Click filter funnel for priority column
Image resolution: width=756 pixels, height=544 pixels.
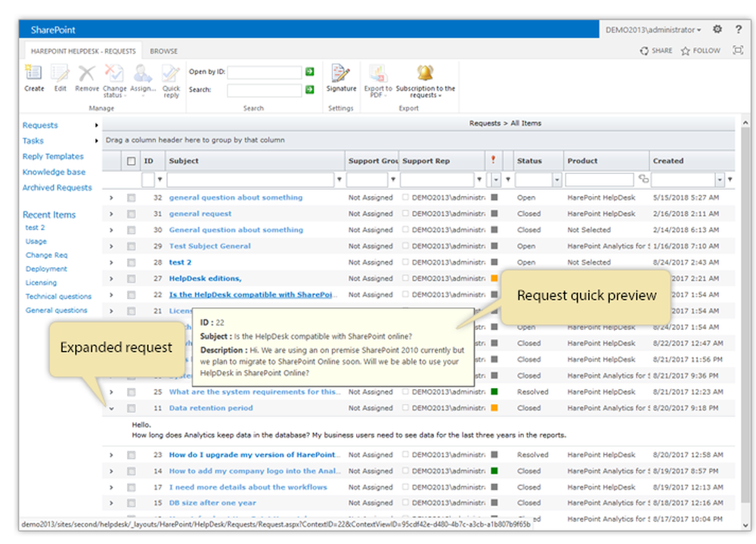pyautogui.click(x=508, y=179)
